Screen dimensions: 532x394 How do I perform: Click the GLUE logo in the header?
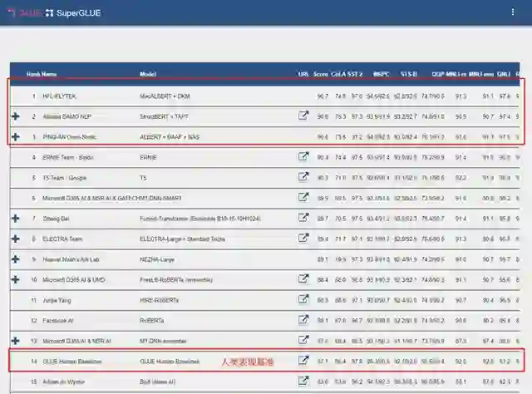25,13
